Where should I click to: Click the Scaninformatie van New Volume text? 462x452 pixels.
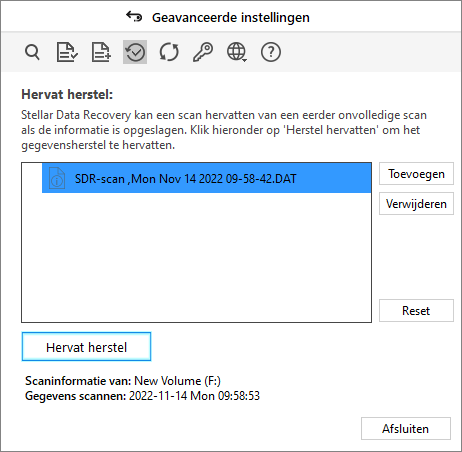123,381
